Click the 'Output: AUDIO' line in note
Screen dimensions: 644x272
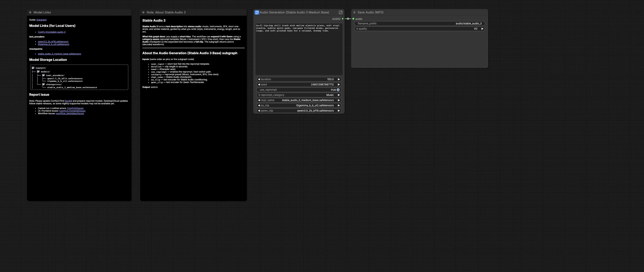pos(150,87)
